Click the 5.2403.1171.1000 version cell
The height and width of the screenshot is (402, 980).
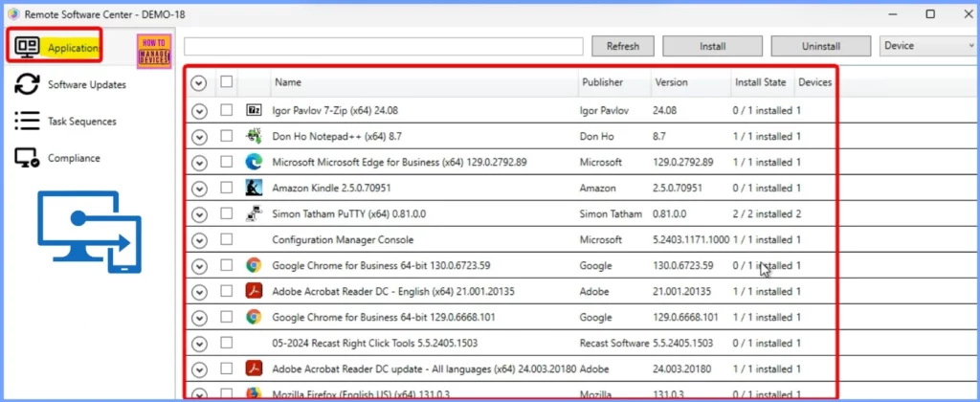pos(691,239)
